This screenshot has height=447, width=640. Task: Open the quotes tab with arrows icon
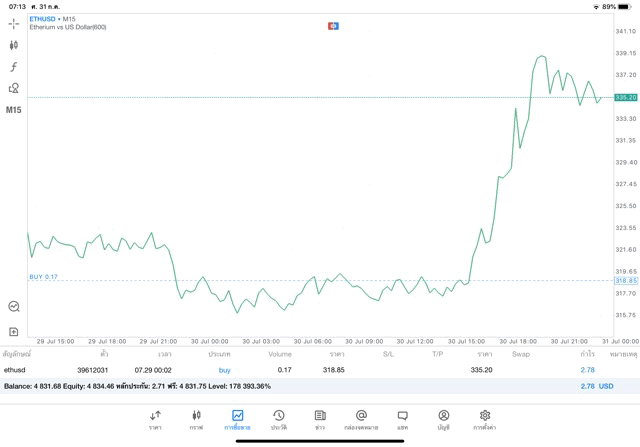[155, 420]
